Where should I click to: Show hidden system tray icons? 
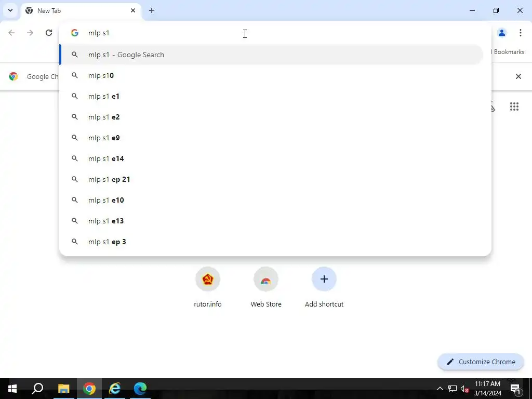pyautogui.click(x=440, y=389)
